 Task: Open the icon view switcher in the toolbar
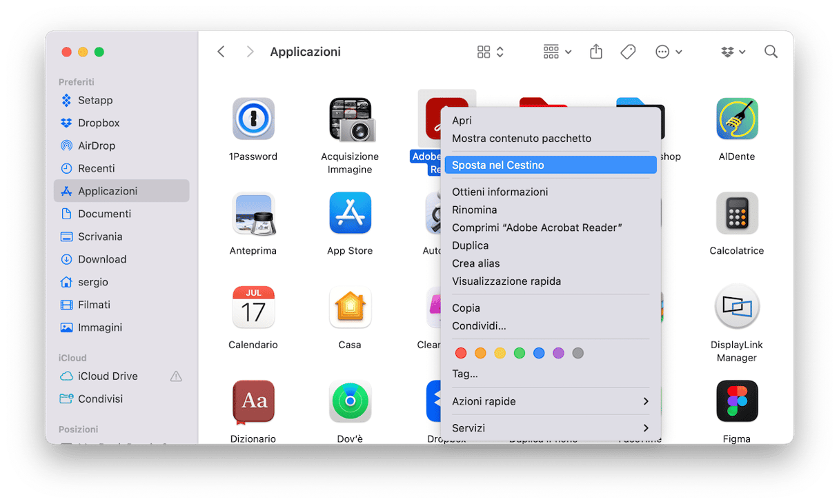pos(491,52)
